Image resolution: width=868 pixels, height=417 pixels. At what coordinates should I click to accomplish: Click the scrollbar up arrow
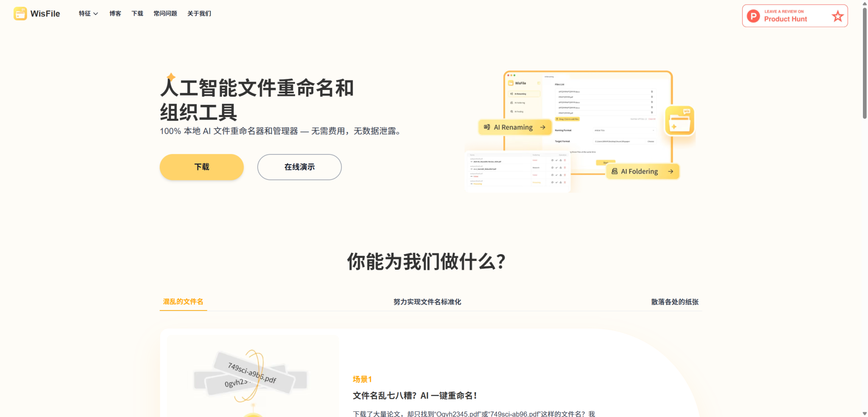point(865,3)
